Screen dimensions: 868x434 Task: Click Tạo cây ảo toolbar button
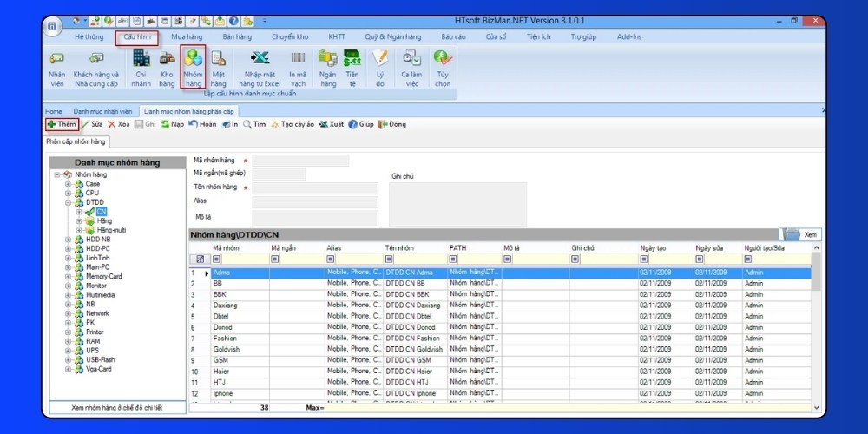click(293, 124)
